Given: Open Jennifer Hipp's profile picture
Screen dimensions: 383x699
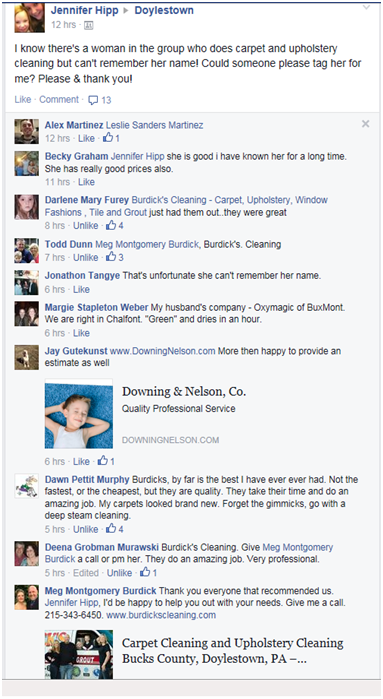Looking at the screenshot, I should (x=29, y=17).
